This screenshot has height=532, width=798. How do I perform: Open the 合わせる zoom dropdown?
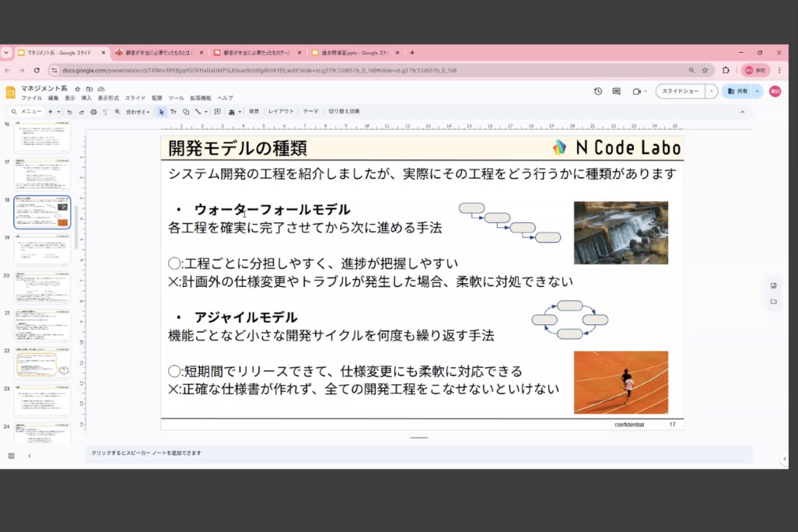point(138,112)
